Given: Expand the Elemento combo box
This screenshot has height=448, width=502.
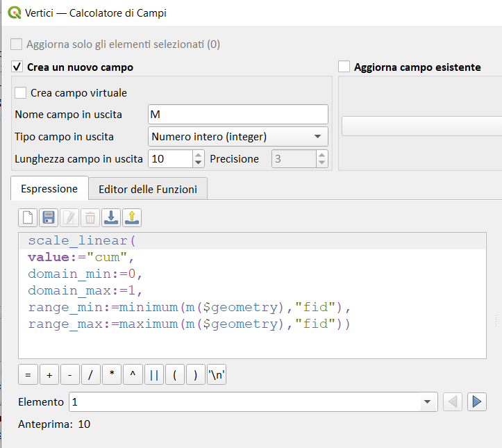Looking at the screenshot, I should click(426, 402).
